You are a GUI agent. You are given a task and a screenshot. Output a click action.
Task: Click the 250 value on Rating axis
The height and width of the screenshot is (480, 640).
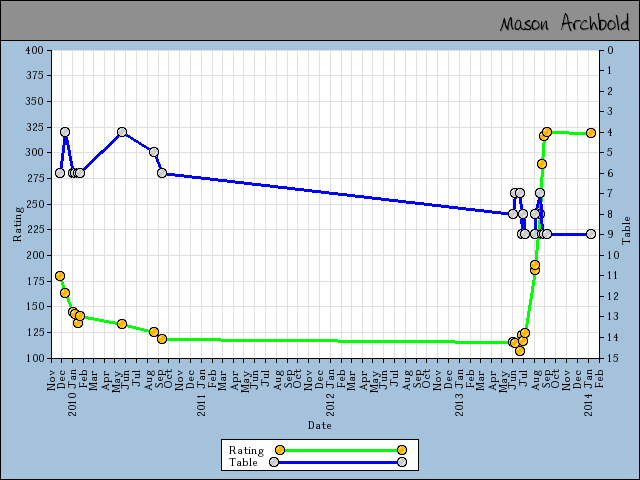34,204
